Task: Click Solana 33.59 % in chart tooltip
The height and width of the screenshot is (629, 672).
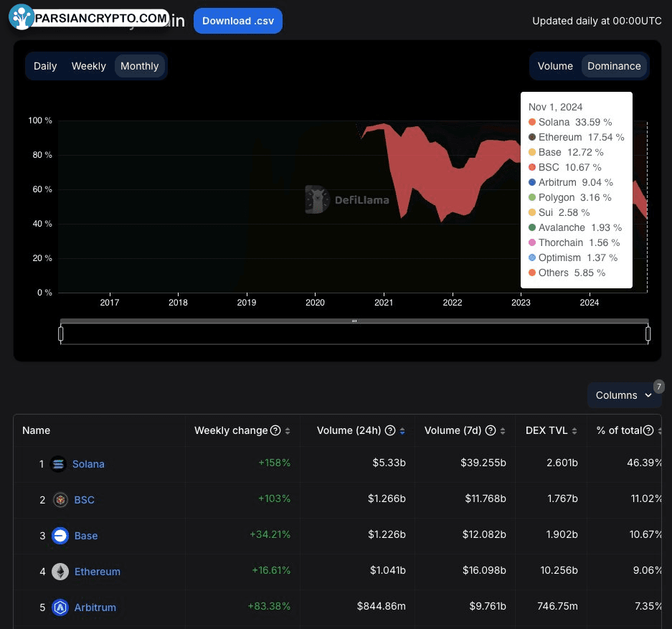Action: [x=570, y=122]
